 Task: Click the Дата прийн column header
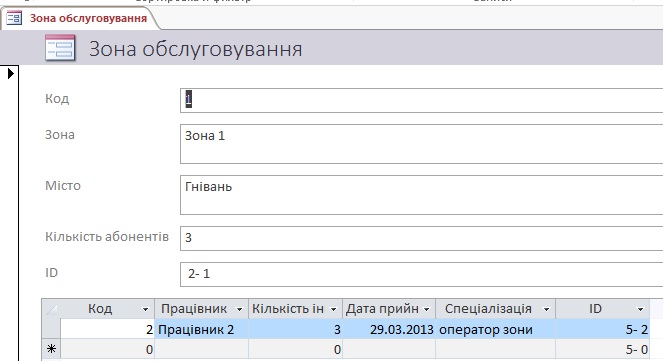click(389, 309)
